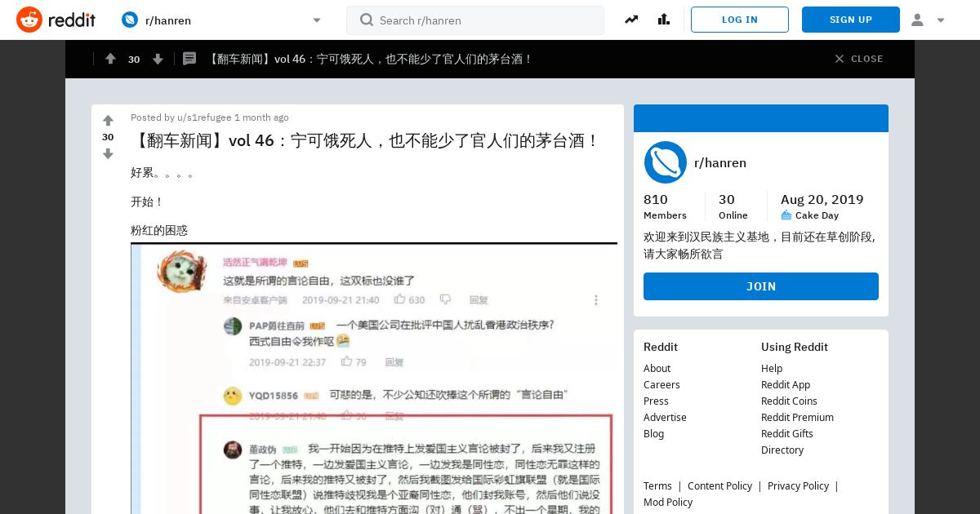Open the Advertise footer link
This screenshot has height=514, width=980.
point(665,417)
